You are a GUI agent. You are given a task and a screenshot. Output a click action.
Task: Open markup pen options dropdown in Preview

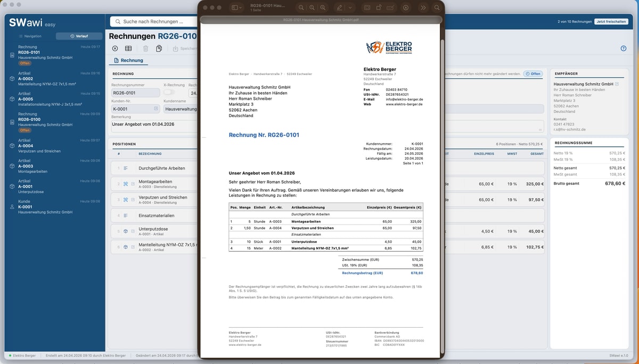(350, 8)
